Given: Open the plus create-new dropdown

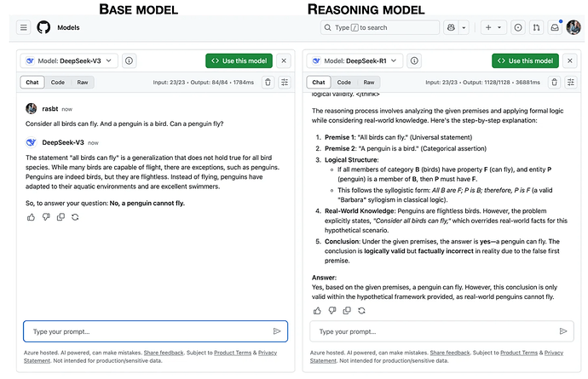Looking at the screenshot, I should click(x=493, y=27).
